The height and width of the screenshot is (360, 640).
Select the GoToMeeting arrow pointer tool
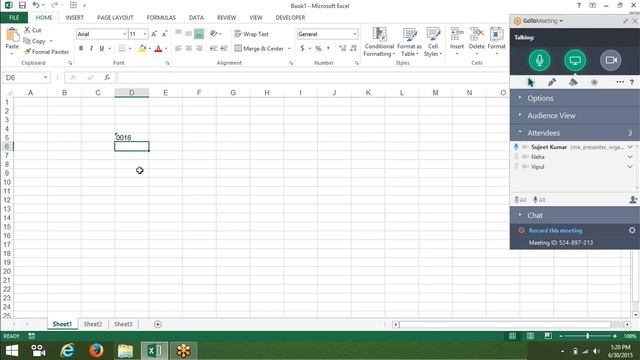(531, 82)
